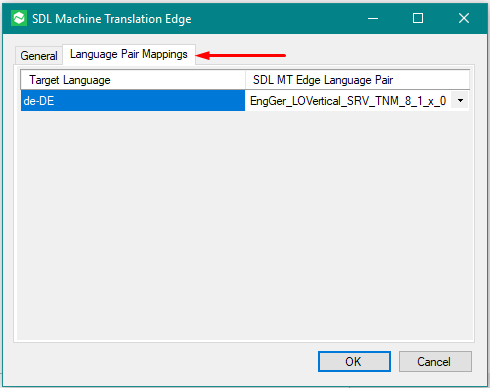
Task: Maximize the SDL Machine Translation Edge dialog
Action: coord(418,18)
